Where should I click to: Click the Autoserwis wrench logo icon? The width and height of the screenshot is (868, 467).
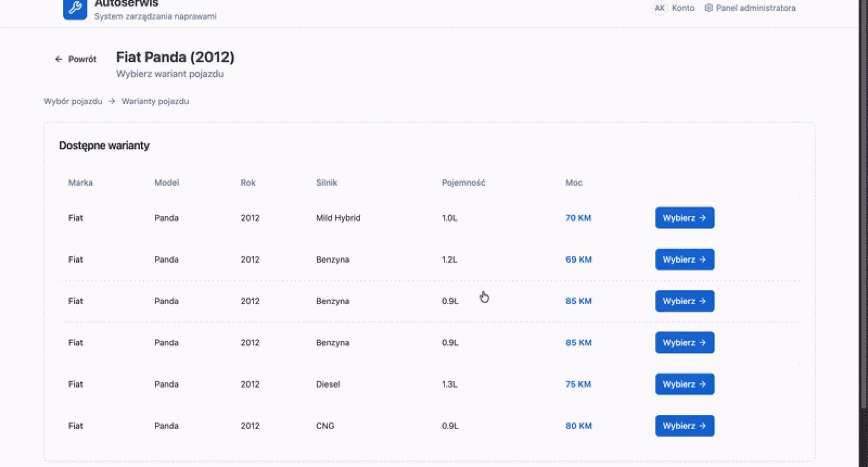click(75, 9)
